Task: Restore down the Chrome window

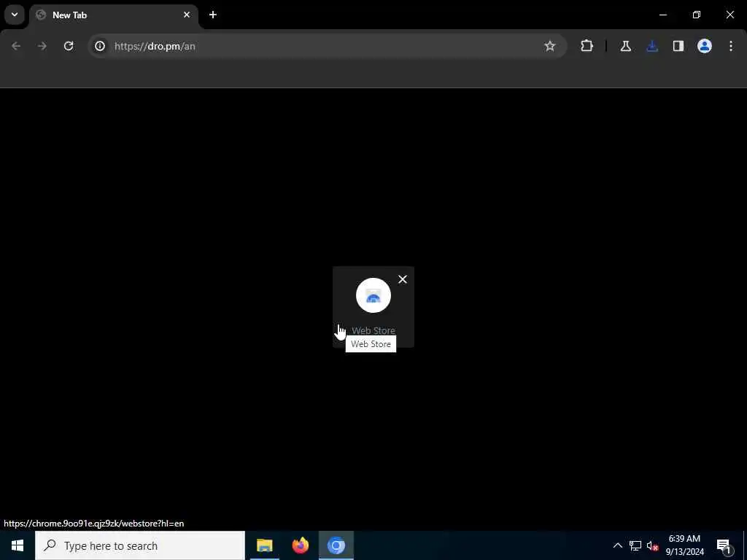Action: pyautogui.click(x=697, y=15)
